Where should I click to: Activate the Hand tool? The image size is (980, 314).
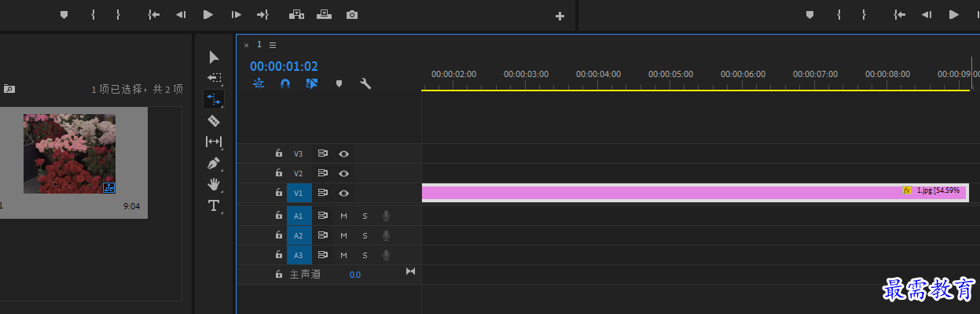(x=214, y=184)
